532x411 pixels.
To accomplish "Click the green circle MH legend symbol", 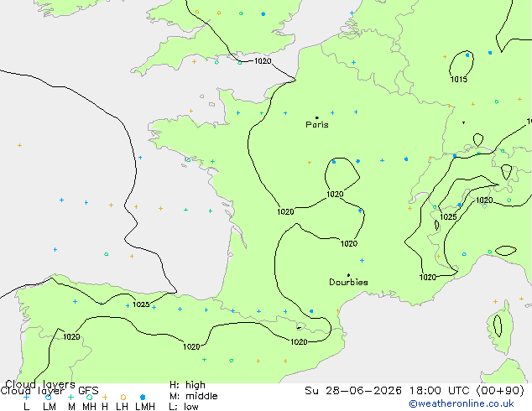I will click(89, 397).
